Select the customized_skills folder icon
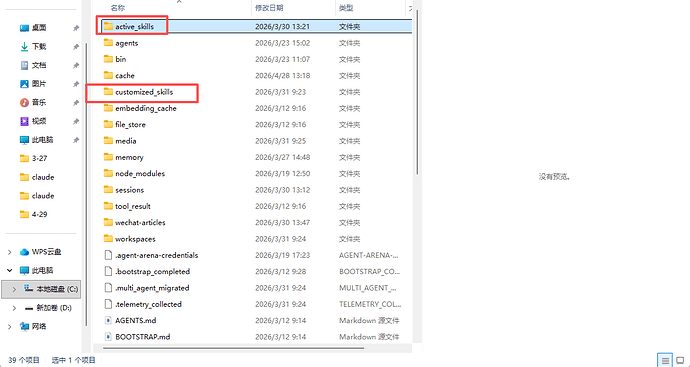 coord(108,92)
